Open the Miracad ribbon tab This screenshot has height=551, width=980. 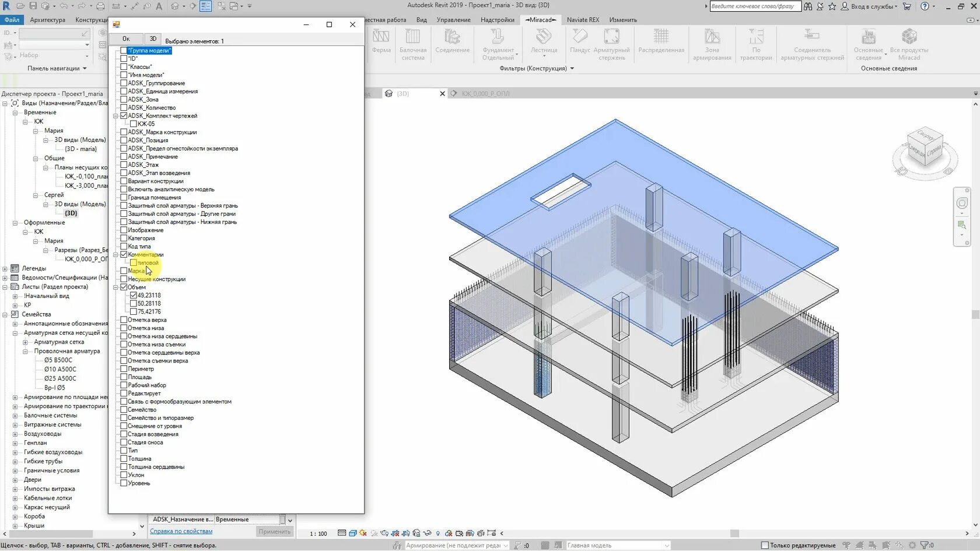[x=541, y=19]
